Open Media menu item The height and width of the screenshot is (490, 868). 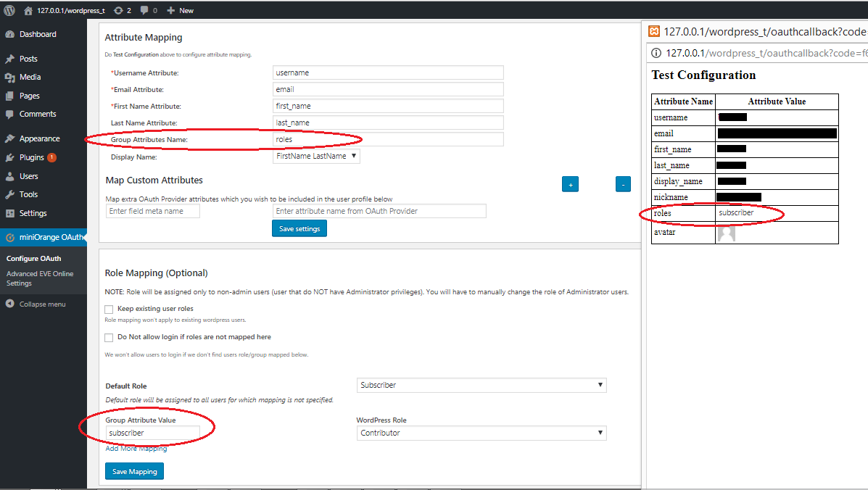pyautogui.click(x=30, y=78)
